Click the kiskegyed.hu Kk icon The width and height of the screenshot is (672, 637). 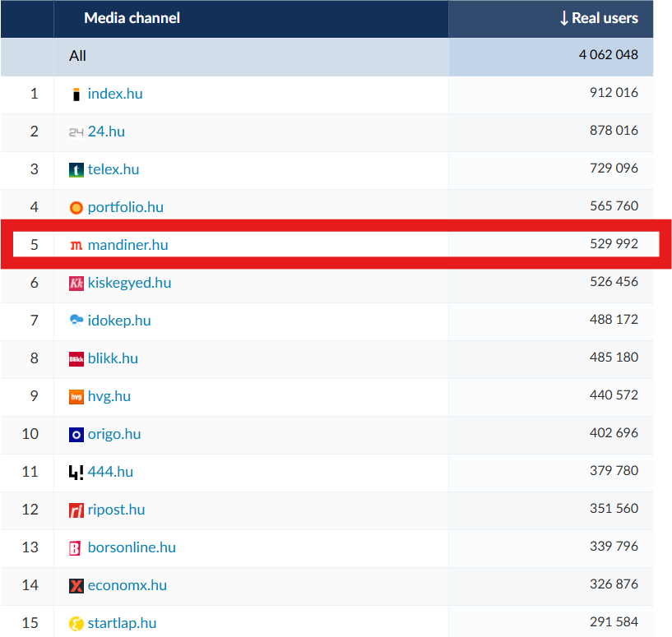pyautogui.click(x=76, y=284)
